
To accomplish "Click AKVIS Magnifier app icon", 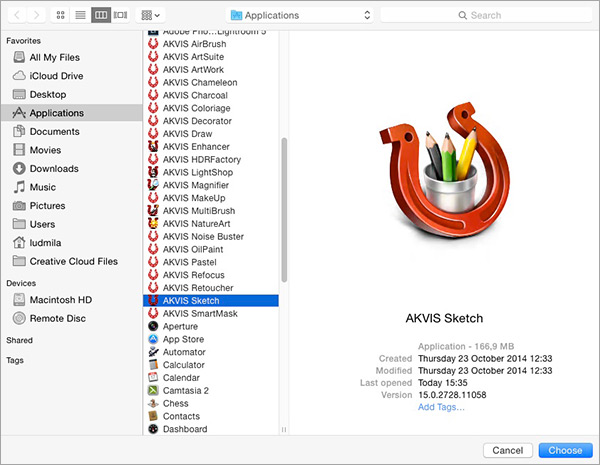I will pos(153,185).
